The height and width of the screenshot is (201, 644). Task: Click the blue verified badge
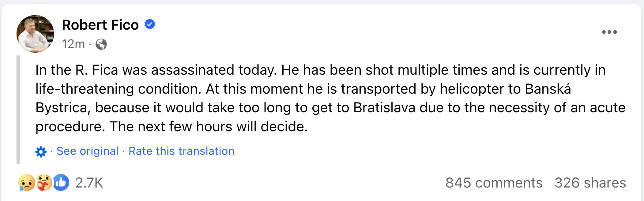click(x=150, y=24)
